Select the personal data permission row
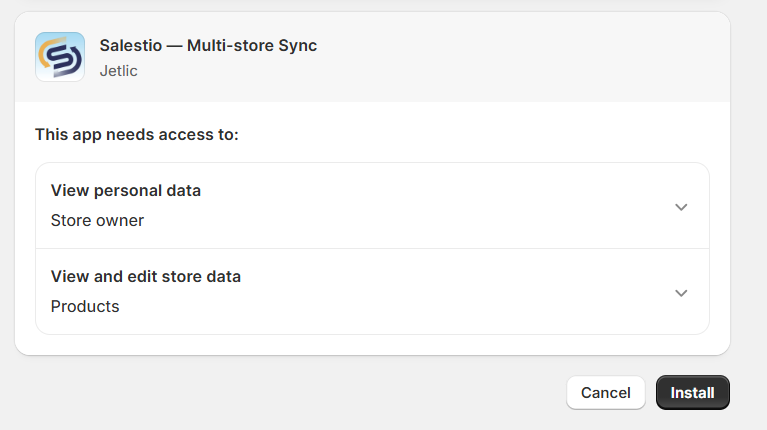 click(x=372, y=205)
